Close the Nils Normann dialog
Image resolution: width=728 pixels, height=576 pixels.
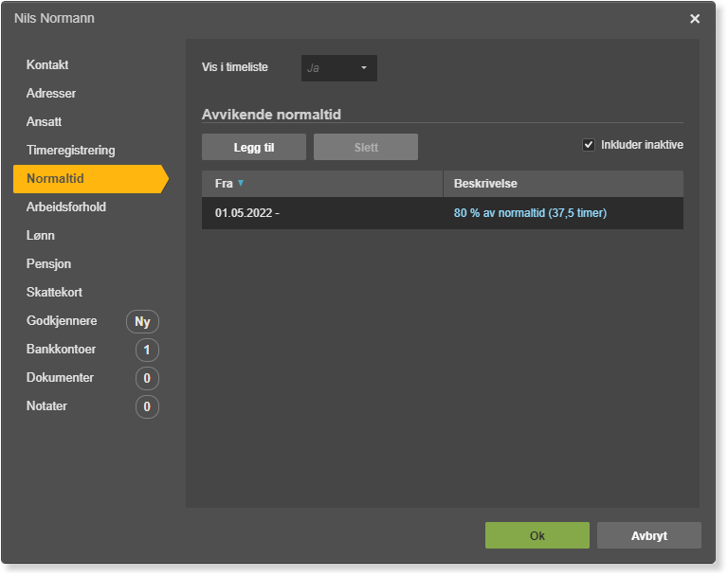tap(695, 19)
